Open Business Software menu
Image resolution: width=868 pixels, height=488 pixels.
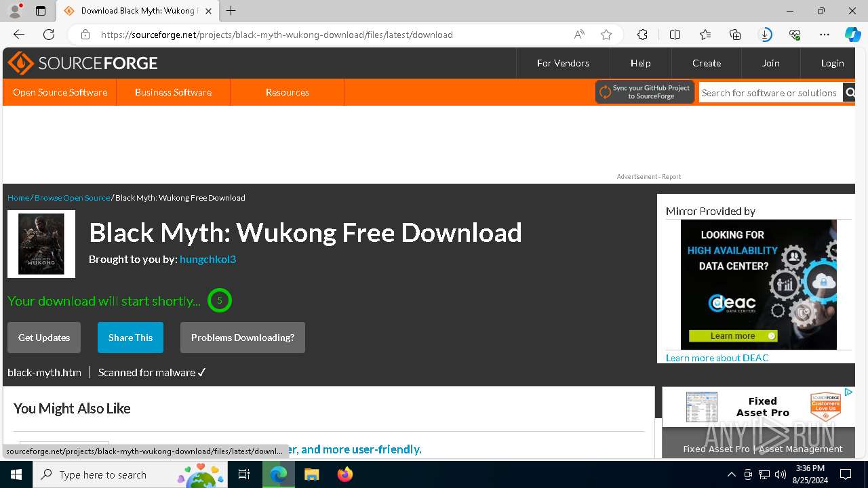(x=173, y=92)
